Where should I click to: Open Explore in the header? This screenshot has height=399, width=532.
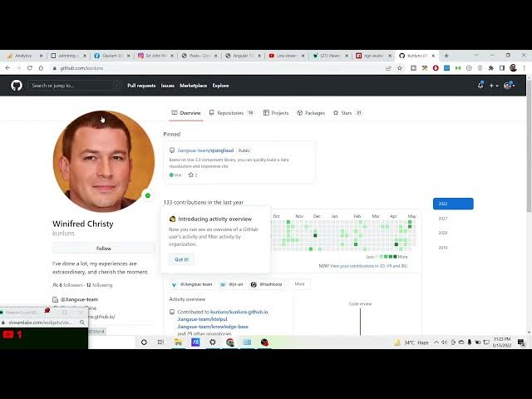coord(220,86)
